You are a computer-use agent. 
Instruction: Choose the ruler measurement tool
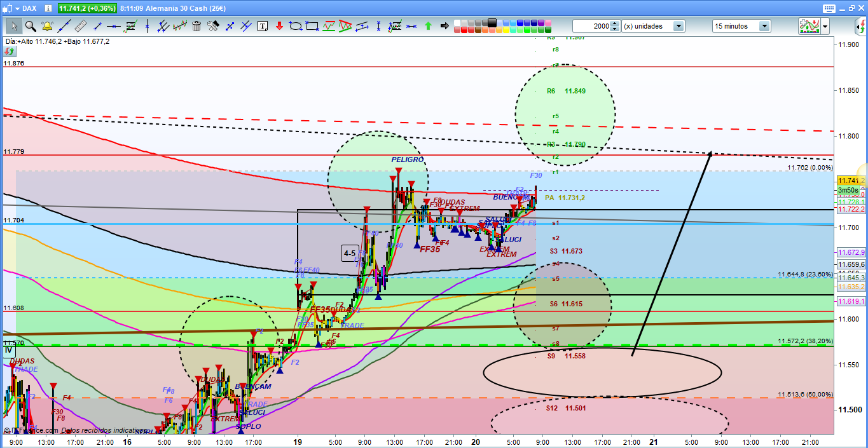[80, 26]
